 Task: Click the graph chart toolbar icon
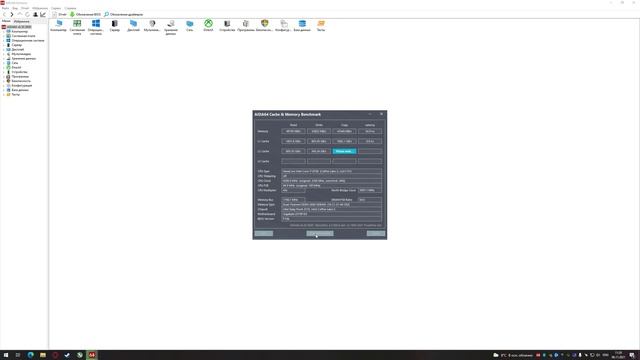(x=43, y=14)
